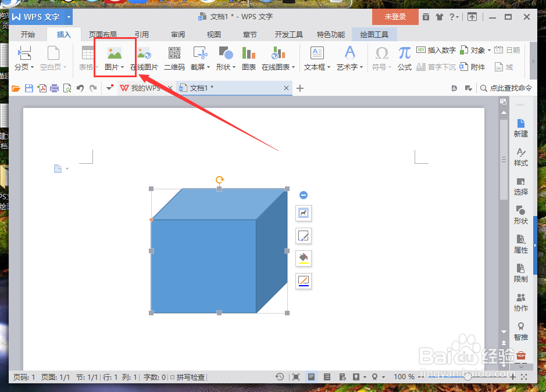Collapse the floating shape options with minus button
This screenshot has height=392, width=546.
[303, 195]
